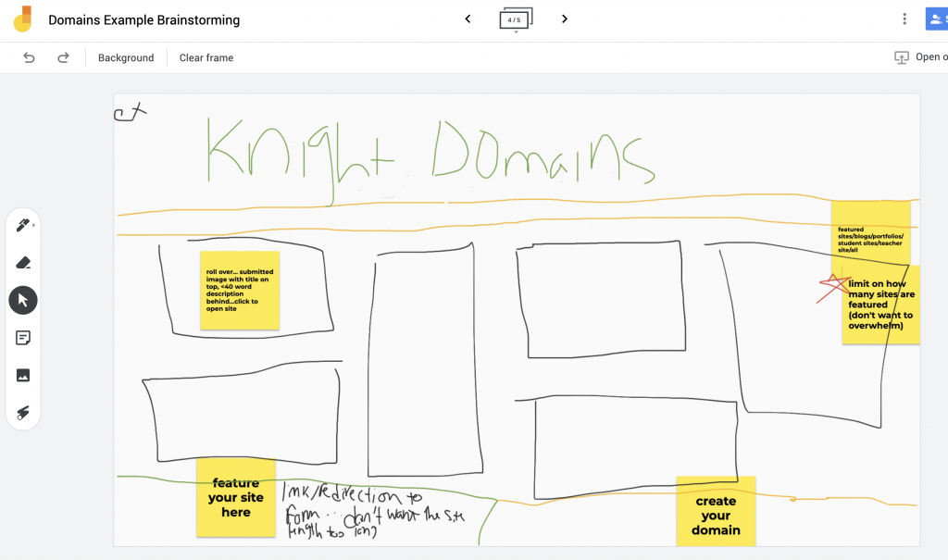The width and height of the screenshot is (948, 560).
Task: Open the Jamboard home logo
Action: tap(23, 19)
